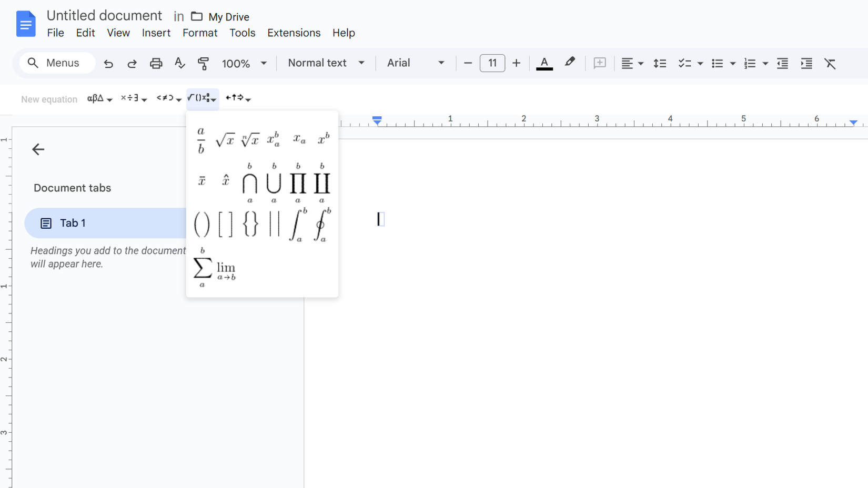The width and height of the screenshot is (868, 488).
Task: Insert the limit a to b operator
Action: coord(226,270)
